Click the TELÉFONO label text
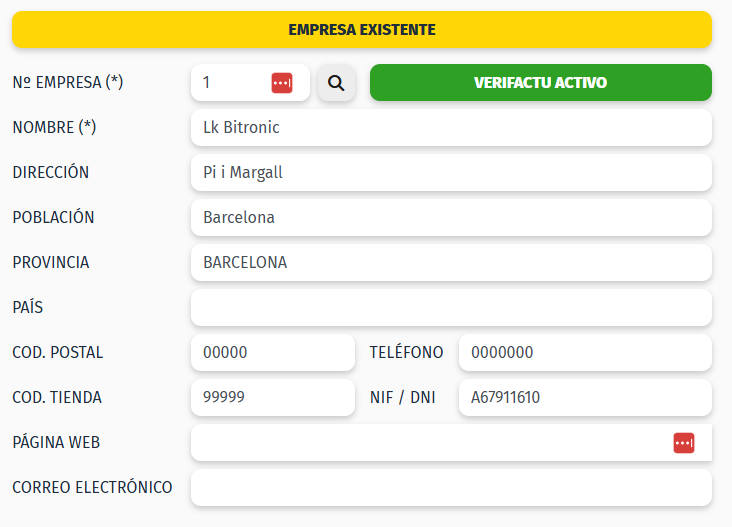 [x=406, y=352]
